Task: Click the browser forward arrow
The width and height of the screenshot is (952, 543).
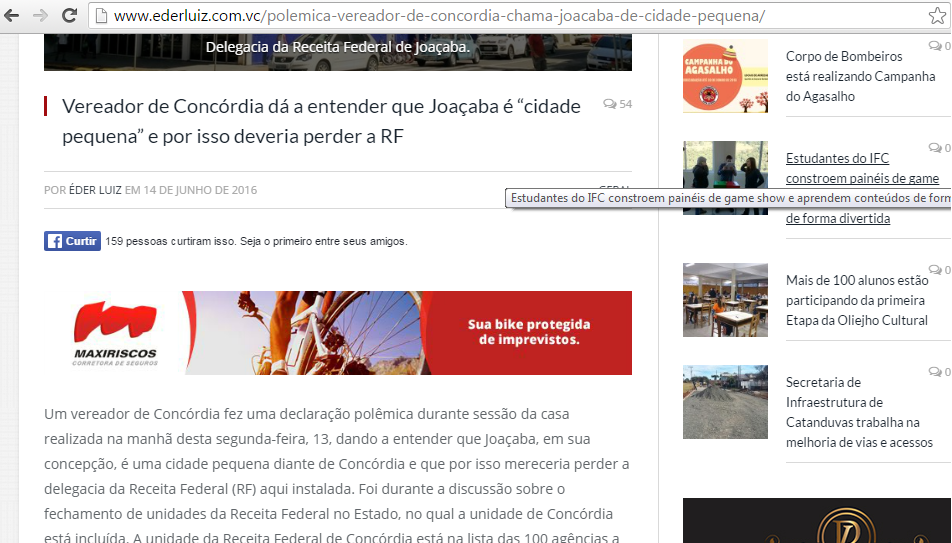Action: click(41, 16)
